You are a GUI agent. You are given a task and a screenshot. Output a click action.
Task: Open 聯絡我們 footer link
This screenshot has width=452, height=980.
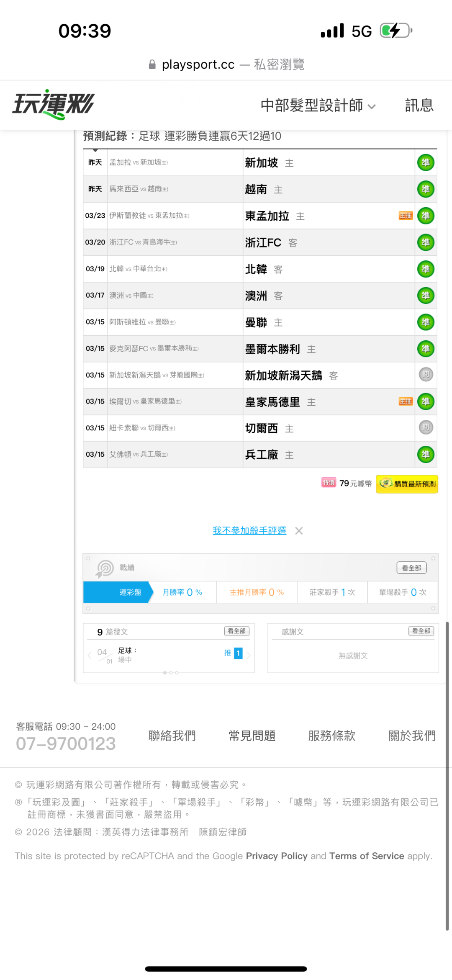(172, 736)
